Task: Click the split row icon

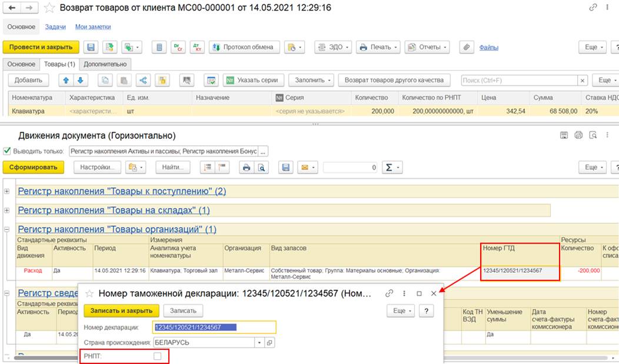Action: 143,81
